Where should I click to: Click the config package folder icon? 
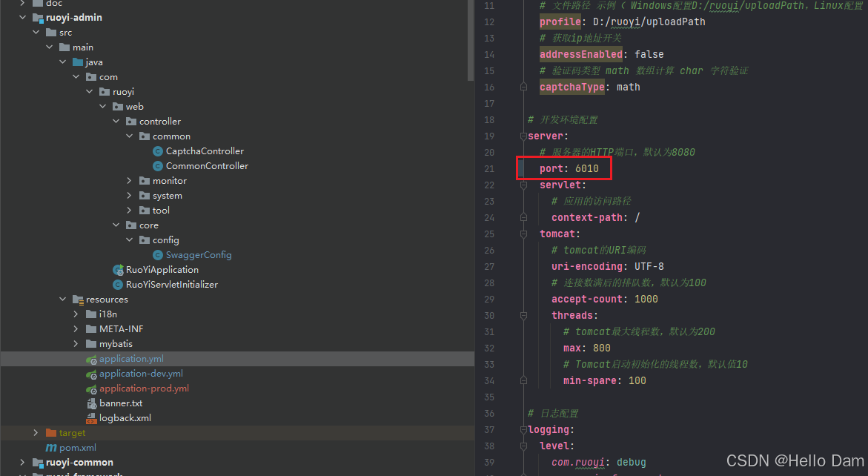[x=145, y=239]
